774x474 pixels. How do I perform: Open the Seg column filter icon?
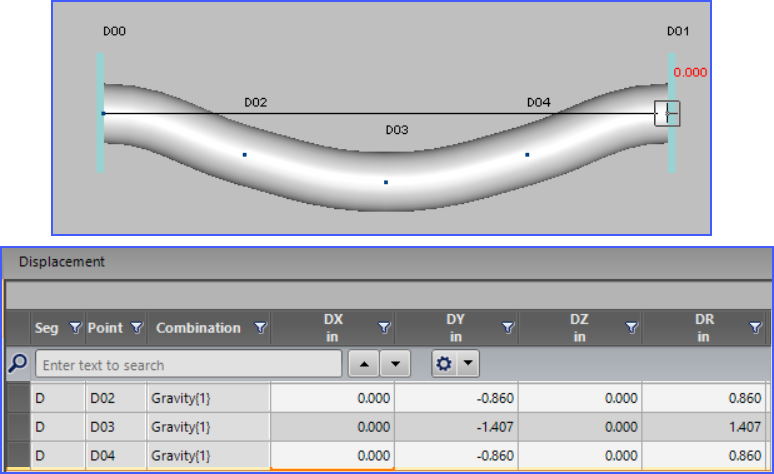(x=75, y=327)
